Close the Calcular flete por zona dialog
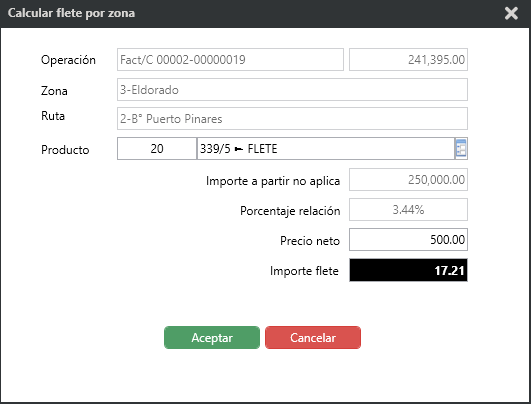 coord(511,14)
